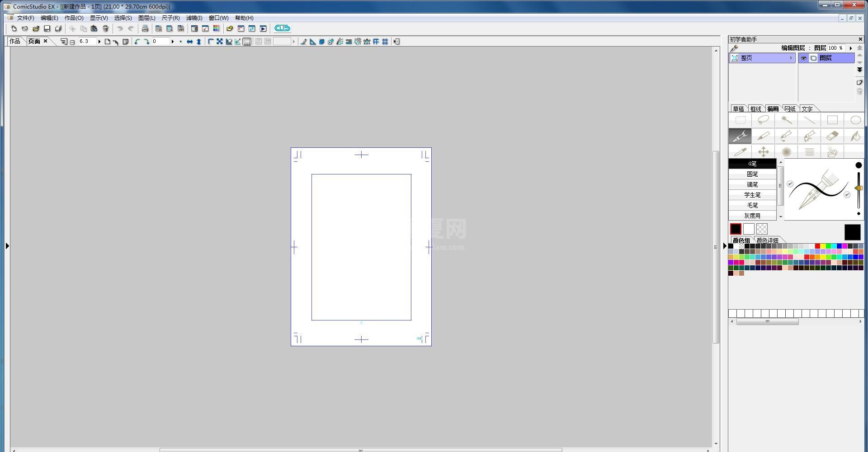The width and height of the screenshot is (868, 452).
Task: Select the ellipse shape tool
Action: (x=855, y=120)
